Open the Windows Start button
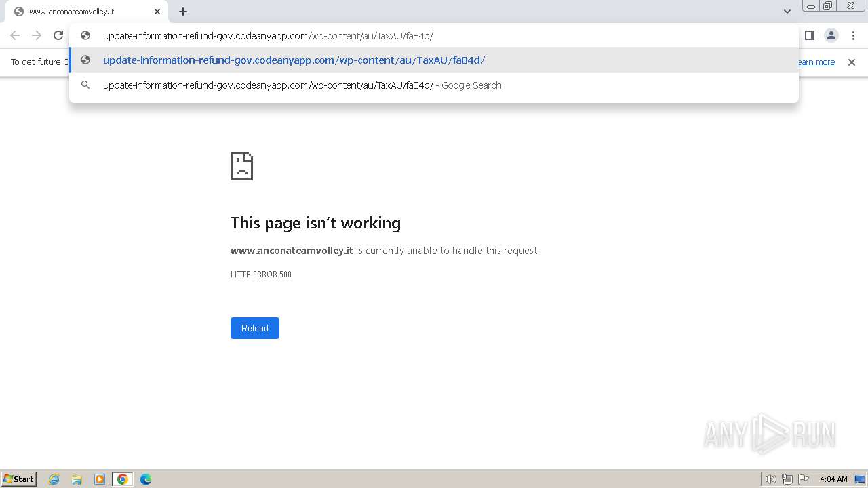 click(19, 479)
